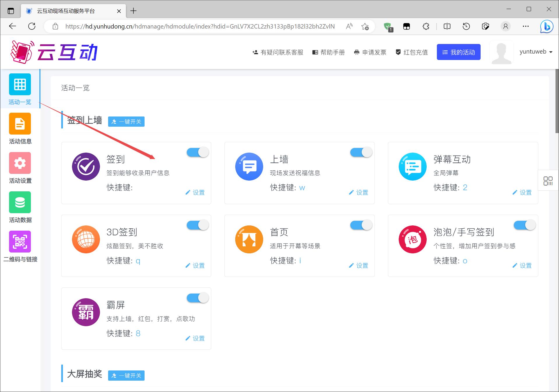Expand the yuntuweb account dropdown
This screenshot has width=559, height=392.
click(x=536, y=52)
